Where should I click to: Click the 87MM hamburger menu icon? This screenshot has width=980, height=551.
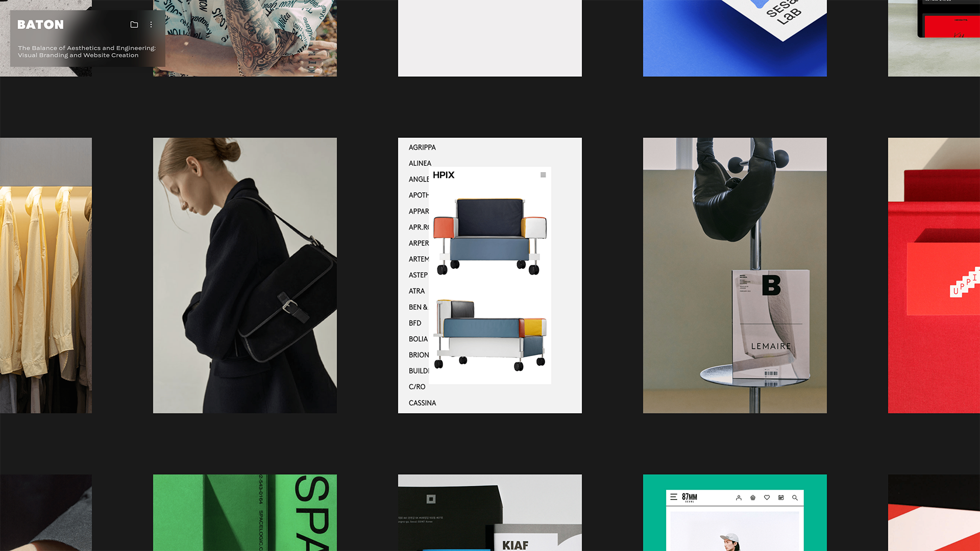(674, 497)
